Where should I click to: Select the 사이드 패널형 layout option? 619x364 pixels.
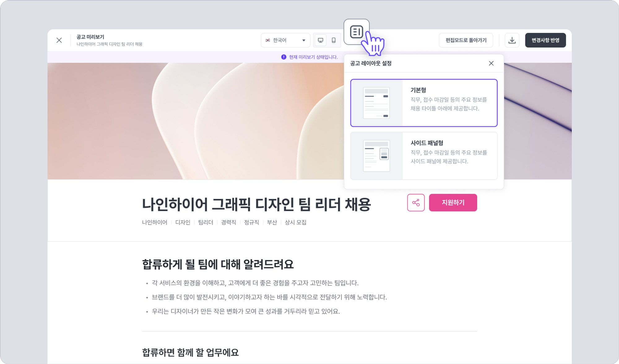coord(424,156)
